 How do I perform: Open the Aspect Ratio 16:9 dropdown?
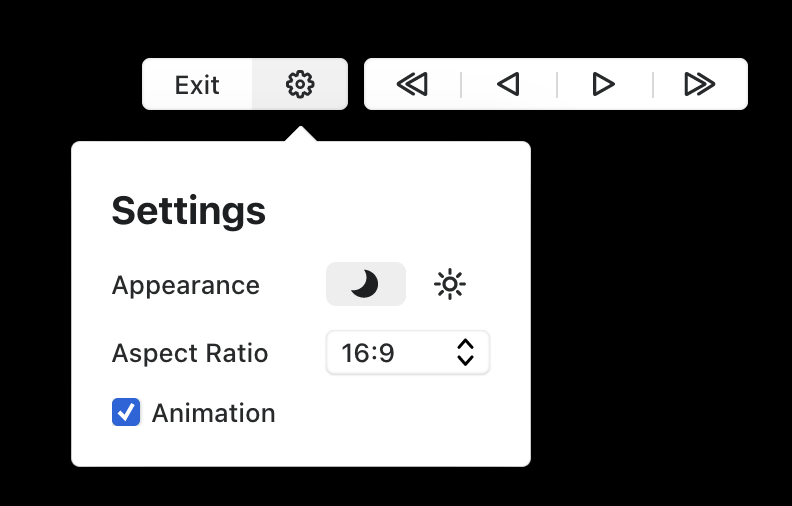(408, 352)
